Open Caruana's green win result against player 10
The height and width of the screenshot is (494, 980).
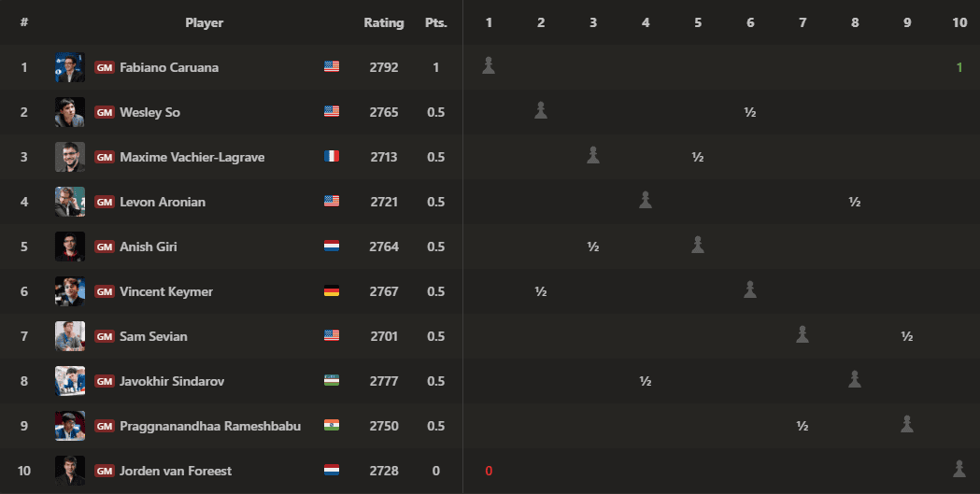[959, 67]
